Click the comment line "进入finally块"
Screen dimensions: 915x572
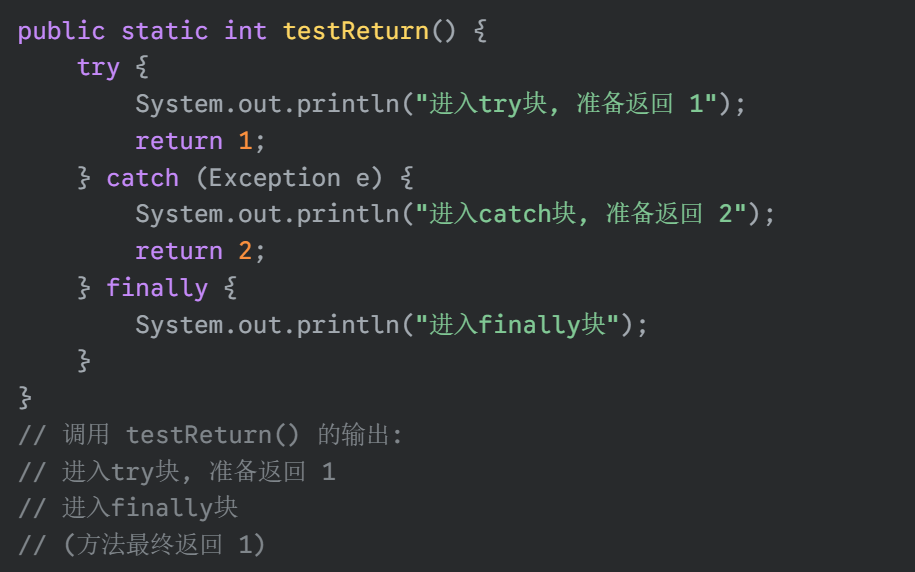pyautogui.click(x=150, y=508)
